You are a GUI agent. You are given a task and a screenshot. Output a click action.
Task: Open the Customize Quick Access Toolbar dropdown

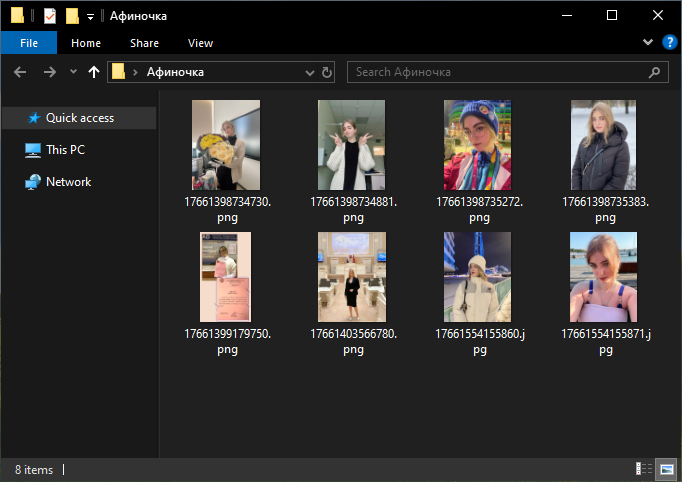coord(90,17)
